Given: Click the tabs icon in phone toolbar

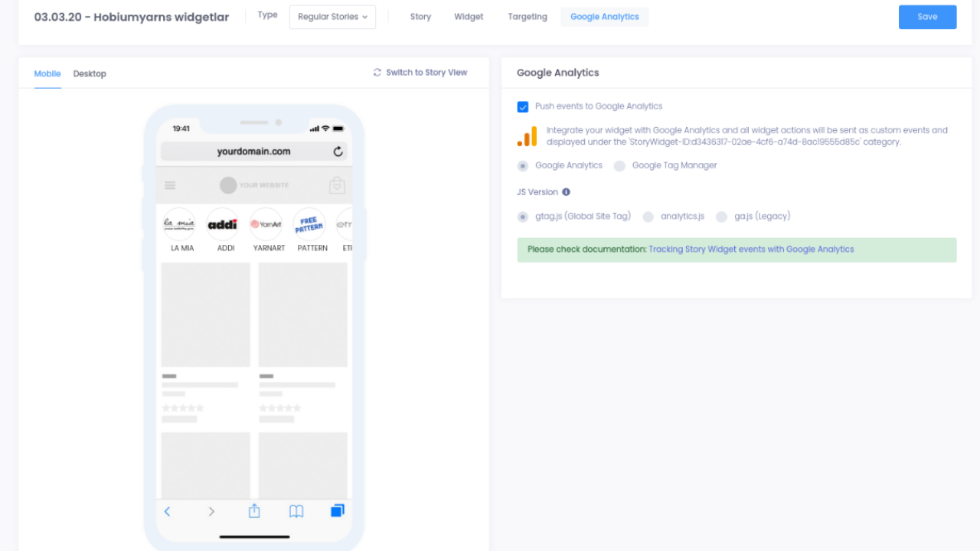Looking at the screenshot, I should click(337, 510).
